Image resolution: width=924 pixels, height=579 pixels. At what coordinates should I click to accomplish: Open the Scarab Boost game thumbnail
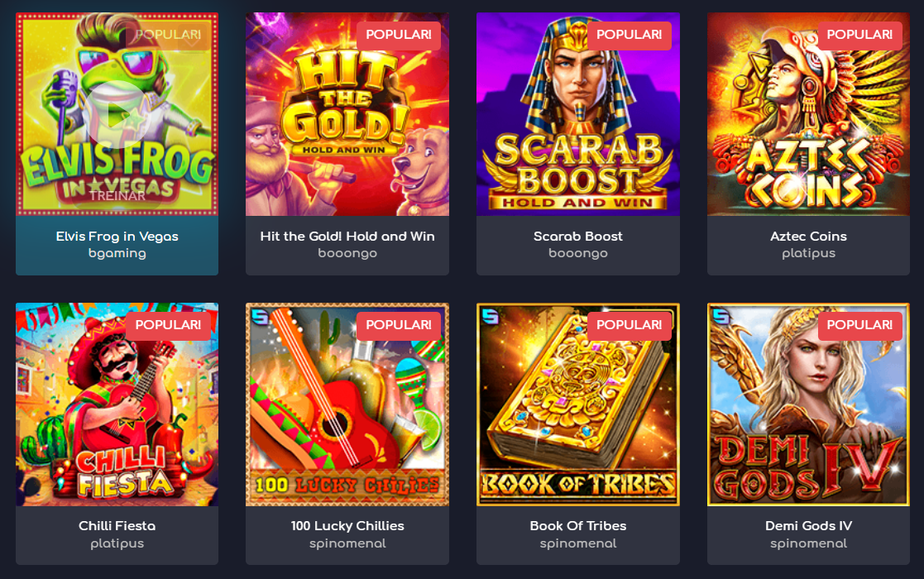tap(578, 114)
